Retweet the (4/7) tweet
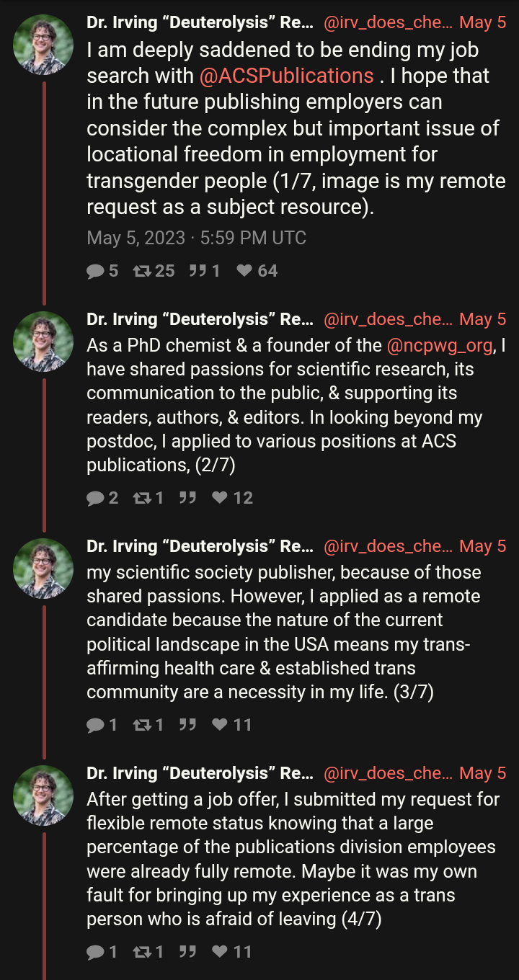 pos(141,952)
